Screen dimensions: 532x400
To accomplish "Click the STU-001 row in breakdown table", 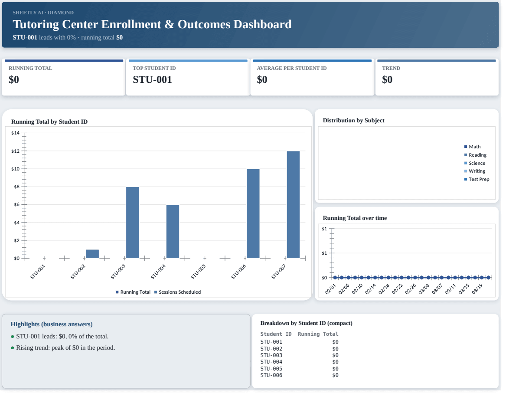I will 300,342.
